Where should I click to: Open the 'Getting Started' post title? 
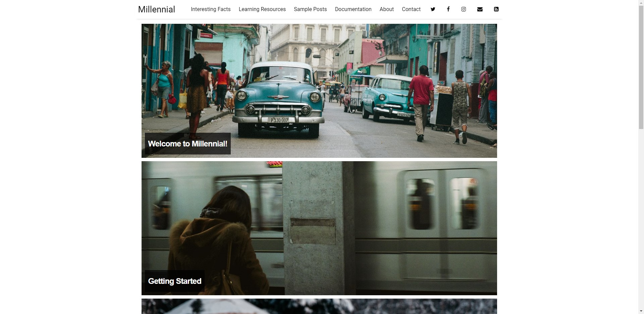click(175, 281)
